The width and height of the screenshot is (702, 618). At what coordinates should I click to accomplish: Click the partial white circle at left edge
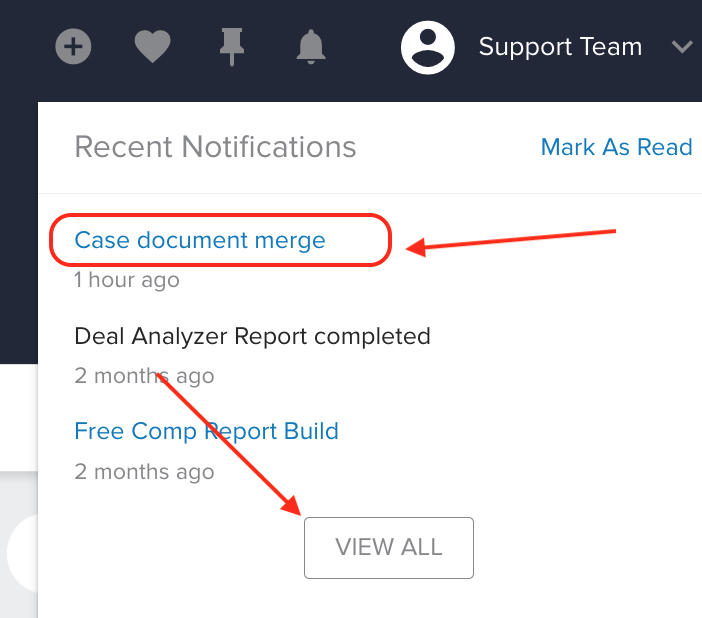22,553
